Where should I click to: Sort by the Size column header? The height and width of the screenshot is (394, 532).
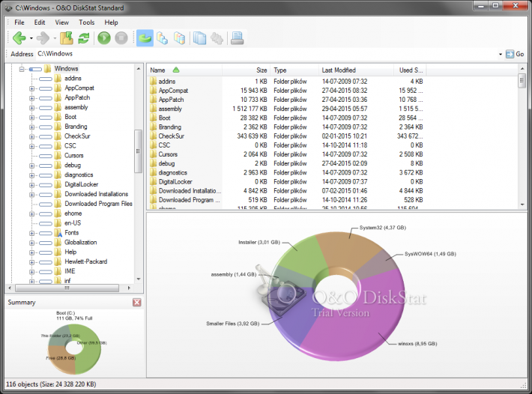[x=247, y=70]
